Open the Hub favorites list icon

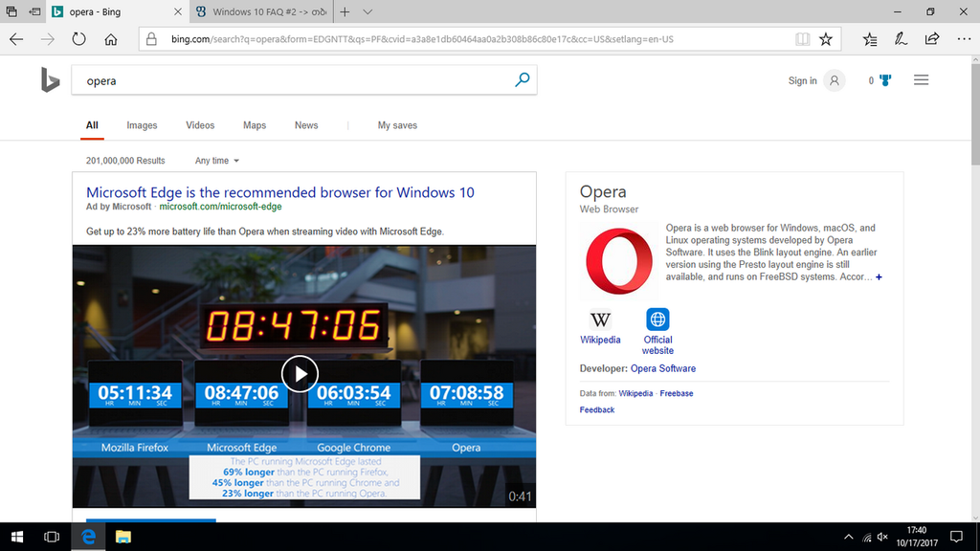[x=869, y=39]
